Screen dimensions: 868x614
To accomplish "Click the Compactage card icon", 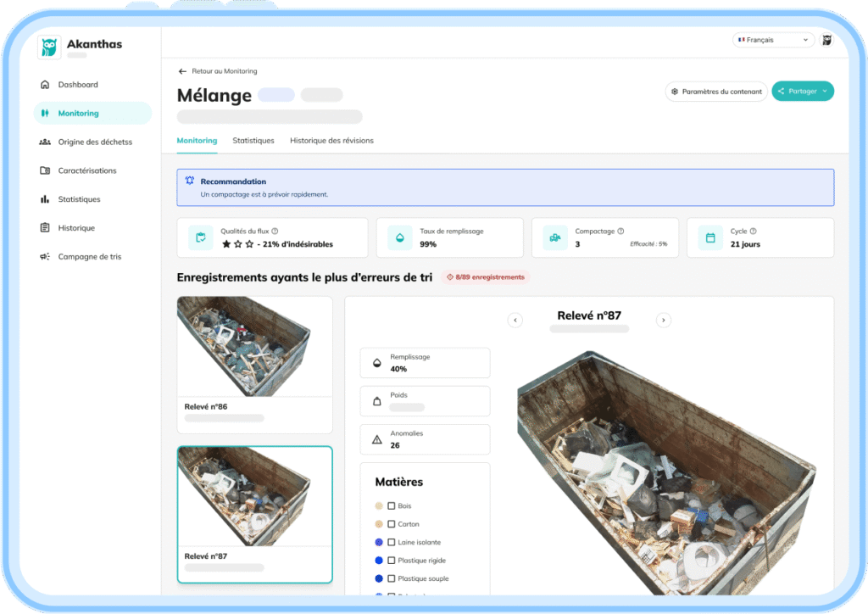I will [x=554, y=237].
